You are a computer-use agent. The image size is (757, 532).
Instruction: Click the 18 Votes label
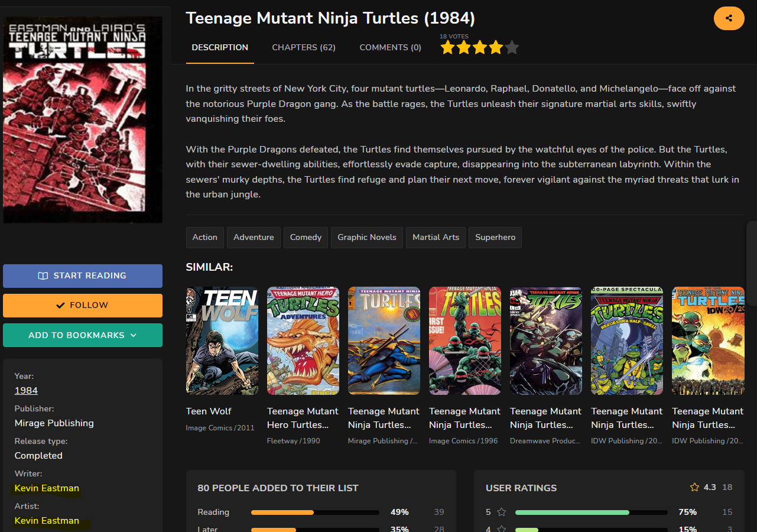(x=454, y=37)
